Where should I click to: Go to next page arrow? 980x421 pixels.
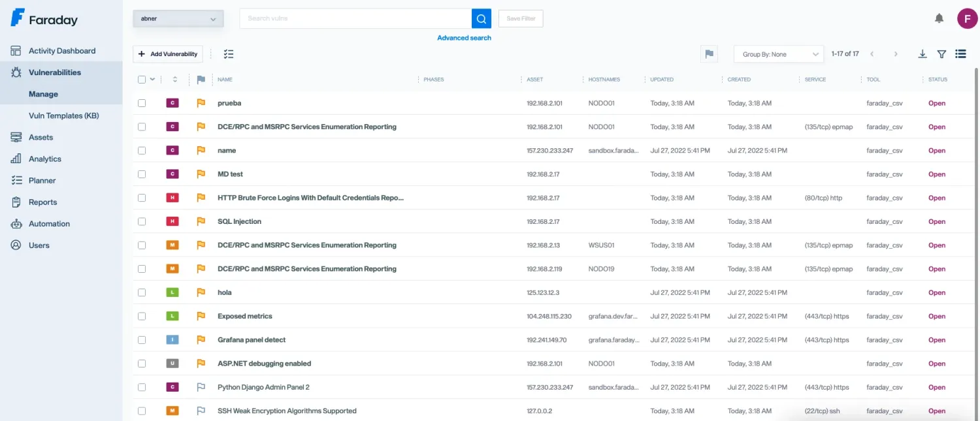point(896,54)
